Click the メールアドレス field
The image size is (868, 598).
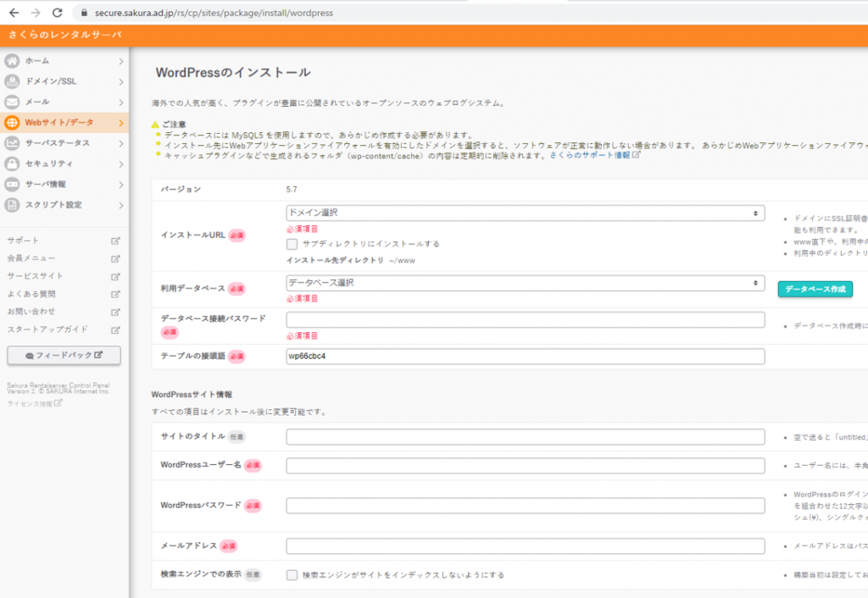(x=526, y=546)
